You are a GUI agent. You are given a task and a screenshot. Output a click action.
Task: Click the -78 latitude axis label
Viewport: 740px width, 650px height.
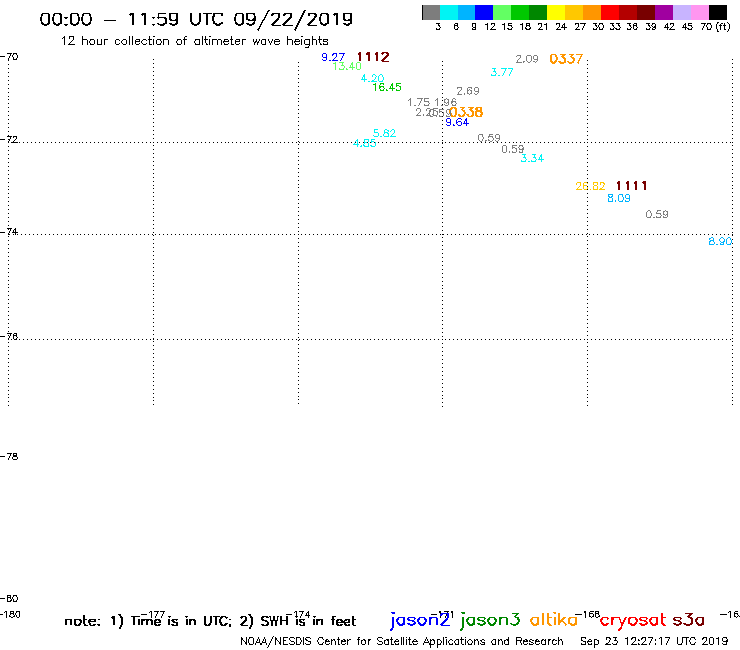click(9, 456)
